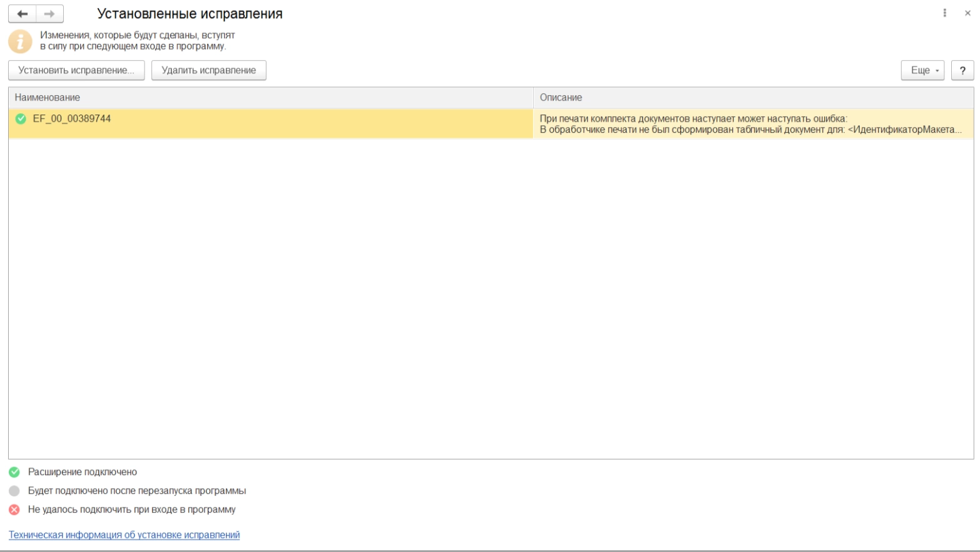Click the Расширение подключено legend text
This screenshot has height=552, width=980.
pyautogui.click(x=83, y=472)
